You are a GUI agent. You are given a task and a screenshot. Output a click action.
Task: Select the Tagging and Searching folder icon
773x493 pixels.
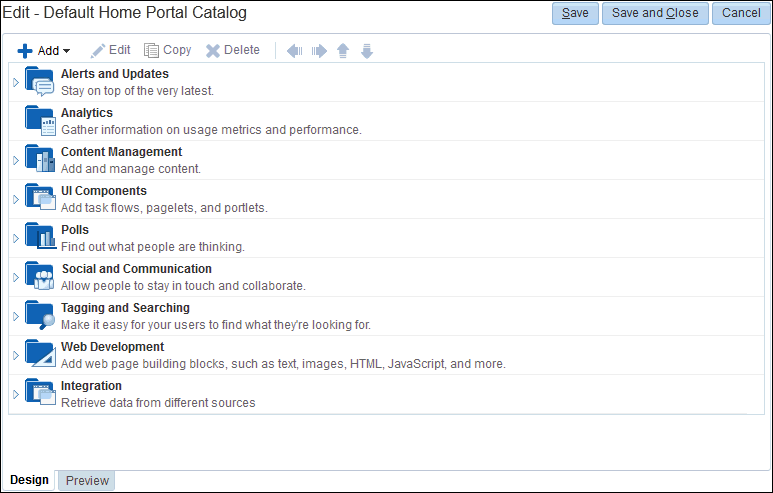click(x=40, y=315)
